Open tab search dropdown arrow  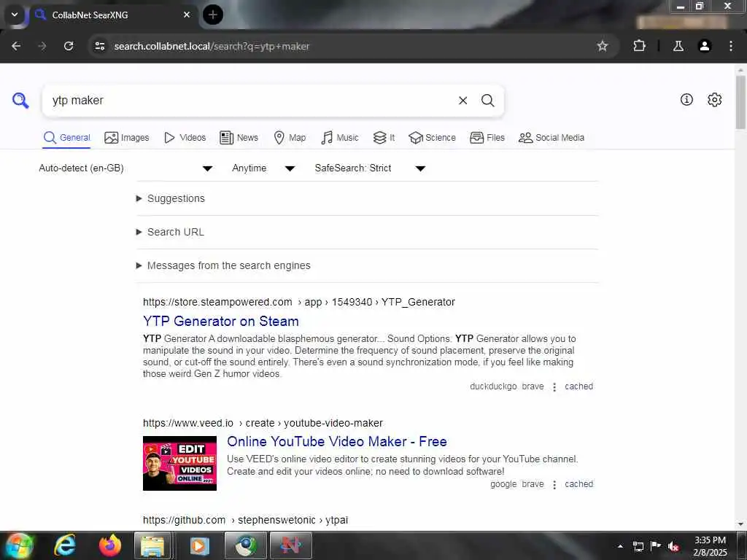coord(15,15)
